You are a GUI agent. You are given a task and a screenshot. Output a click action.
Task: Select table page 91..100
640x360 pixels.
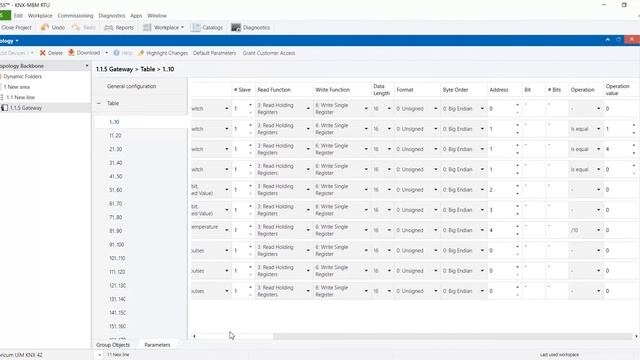[x=117, y=244]
